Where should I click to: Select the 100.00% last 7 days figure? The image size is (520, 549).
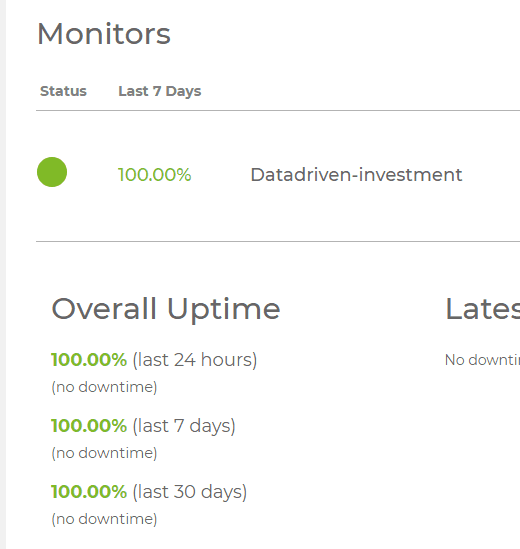tap(89, 425)
